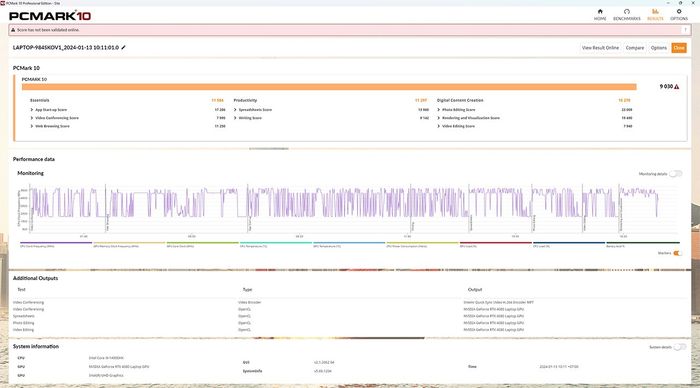Click the Video Editing row in Additional Outputs
The image size is (700, 388).
(x=350, y=330)
